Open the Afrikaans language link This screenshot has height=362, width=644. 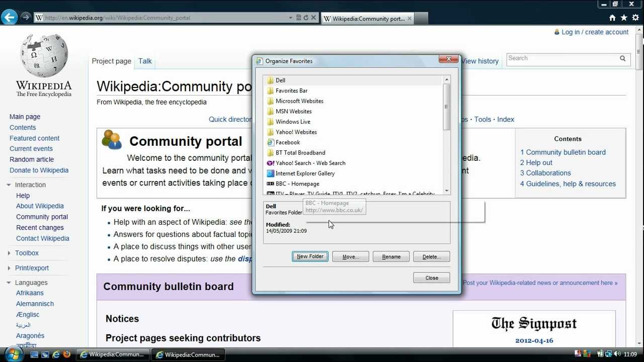[30, 293]
